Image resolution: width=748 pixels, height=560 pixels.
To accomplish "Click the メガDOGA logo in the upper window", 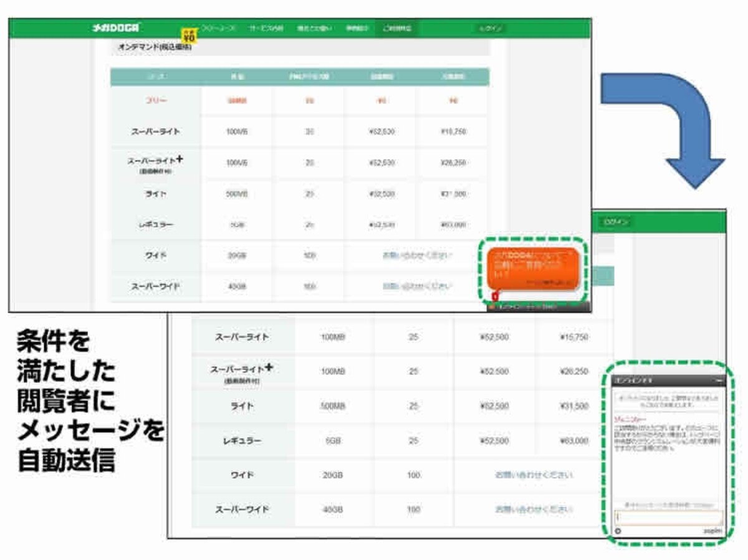I will pyautogui.click(x=116, y=28).
